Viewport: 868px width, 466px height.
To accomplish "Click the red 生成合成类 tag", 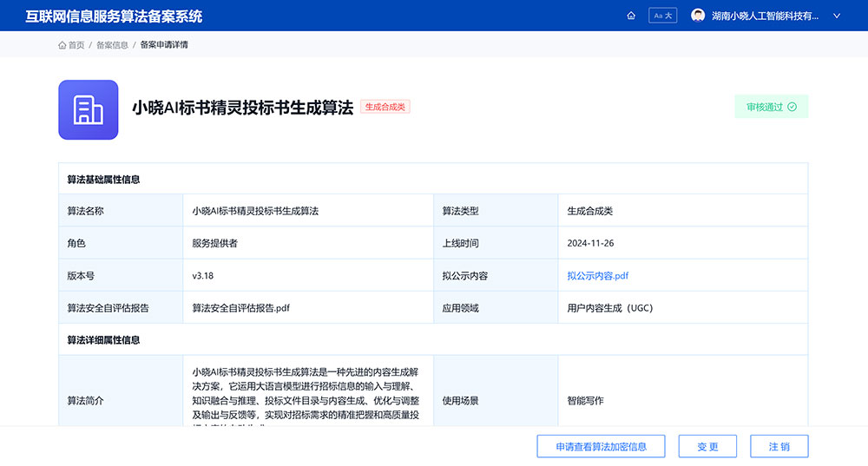I will pos(385,107).
